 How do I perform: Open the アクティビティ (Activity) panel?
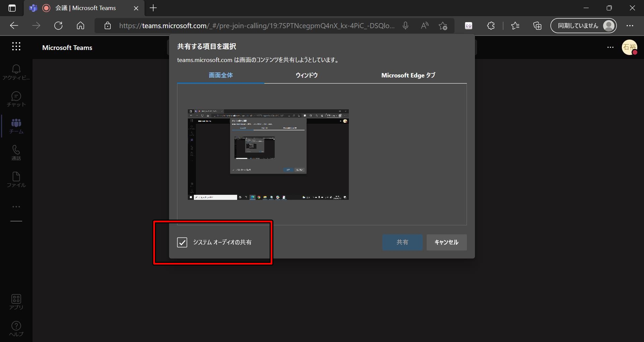click(16, 71)
